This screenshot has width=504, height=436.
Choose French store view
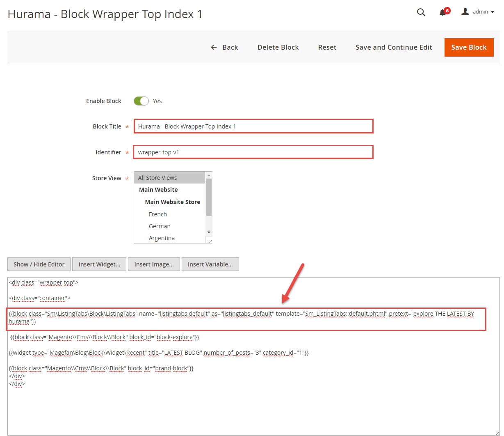pyautogui.click(x=158, y=214)
